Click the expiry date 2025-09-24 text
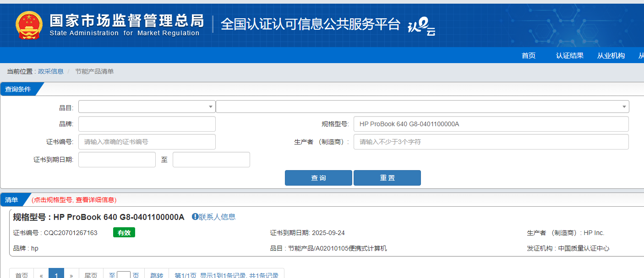Viewport: 644px width, 278px height. (x=328, y=233)
